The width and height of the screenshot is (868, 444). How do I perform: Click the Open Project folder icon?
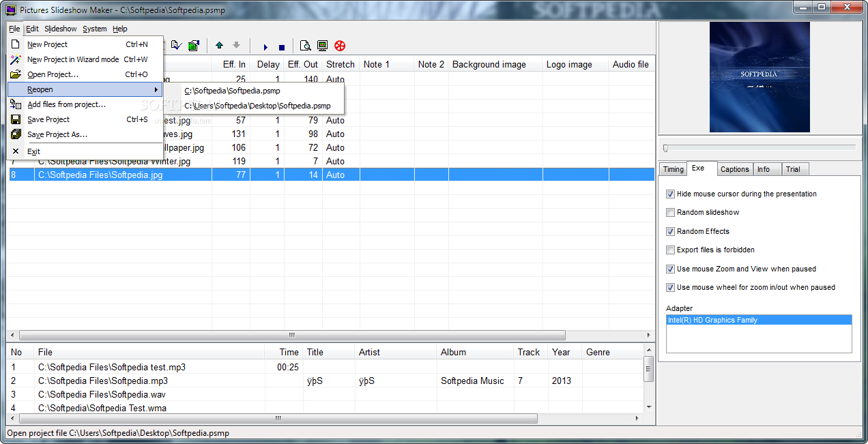click(x=16, y=74)
